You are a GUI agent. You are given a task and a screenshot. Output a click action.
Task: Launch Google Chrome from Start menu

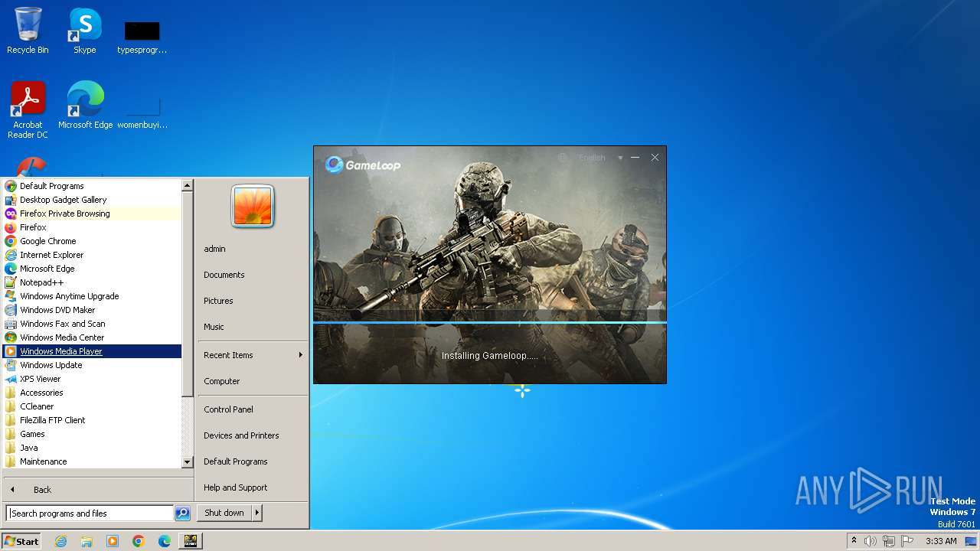92,241
